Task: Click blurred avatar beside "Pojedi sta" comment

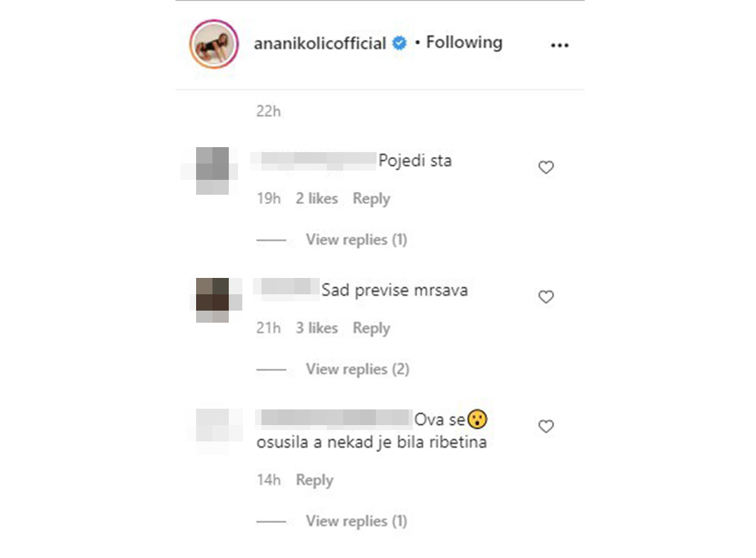Action: coord(212,171)
